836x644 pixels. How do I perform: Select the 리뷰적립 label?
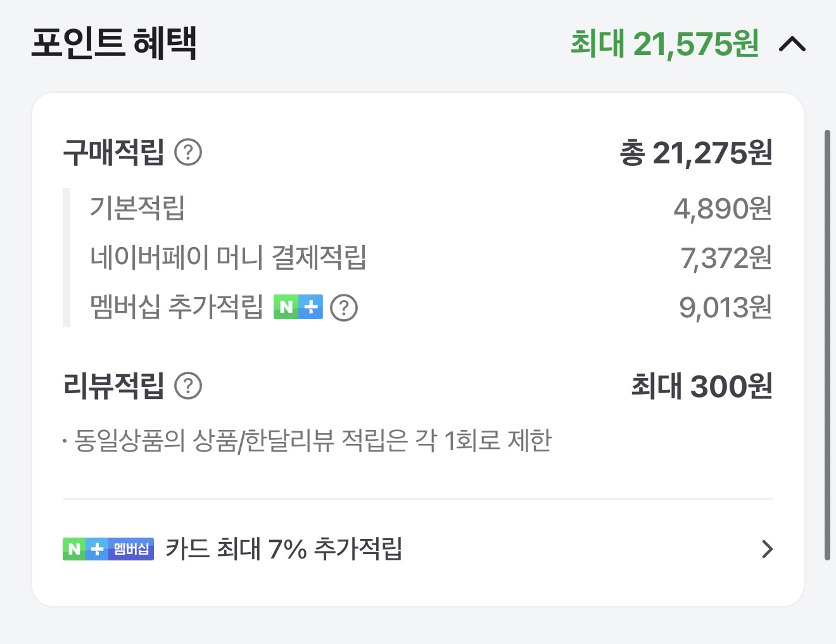[x=114, y=386]
